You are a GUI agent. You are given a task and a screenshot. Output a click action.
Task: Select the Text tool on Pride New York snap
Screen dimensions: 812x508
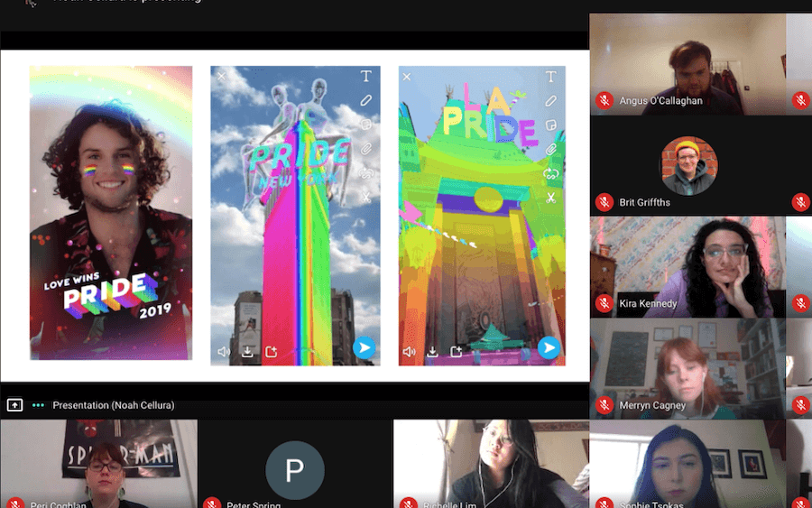coord(366,76)
